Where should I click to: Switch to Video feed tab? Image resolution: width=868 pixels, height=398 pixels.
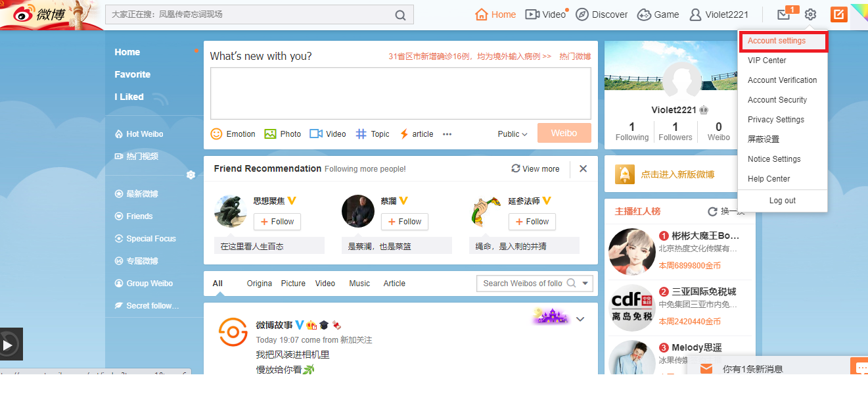[x=325, y=284]
